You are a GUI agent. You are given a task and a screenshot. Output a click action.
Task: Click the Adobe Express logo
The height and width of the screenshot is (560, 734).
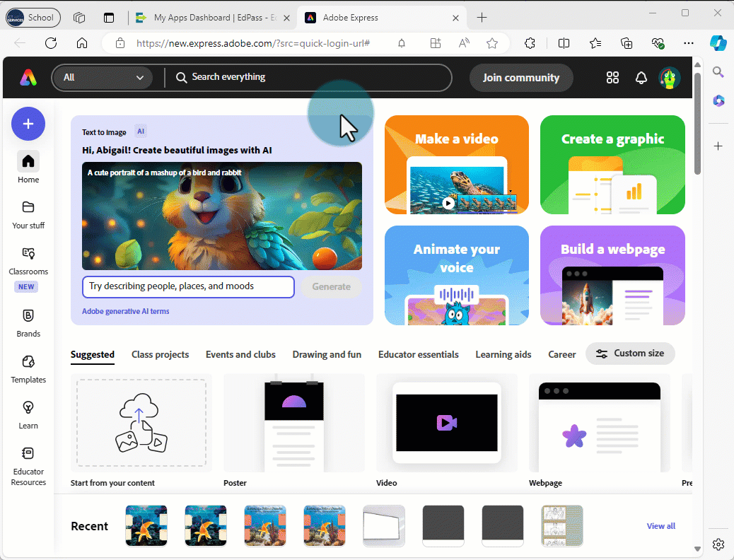pyautogui.click(x=28, y=77)
